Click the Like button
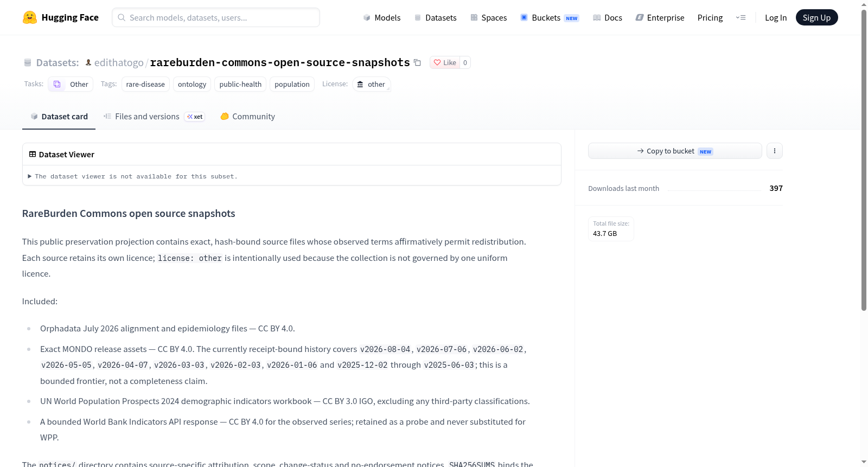 445,62
